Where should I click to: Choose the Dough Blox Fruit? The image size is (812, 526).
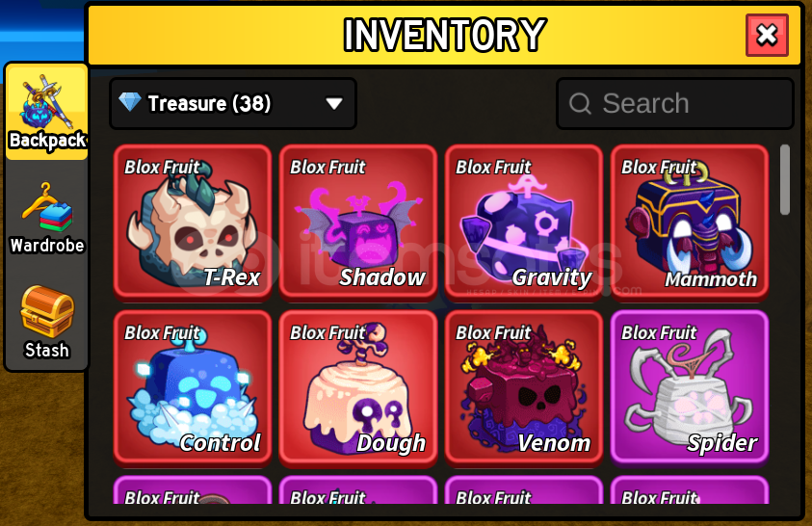[358, 387]
